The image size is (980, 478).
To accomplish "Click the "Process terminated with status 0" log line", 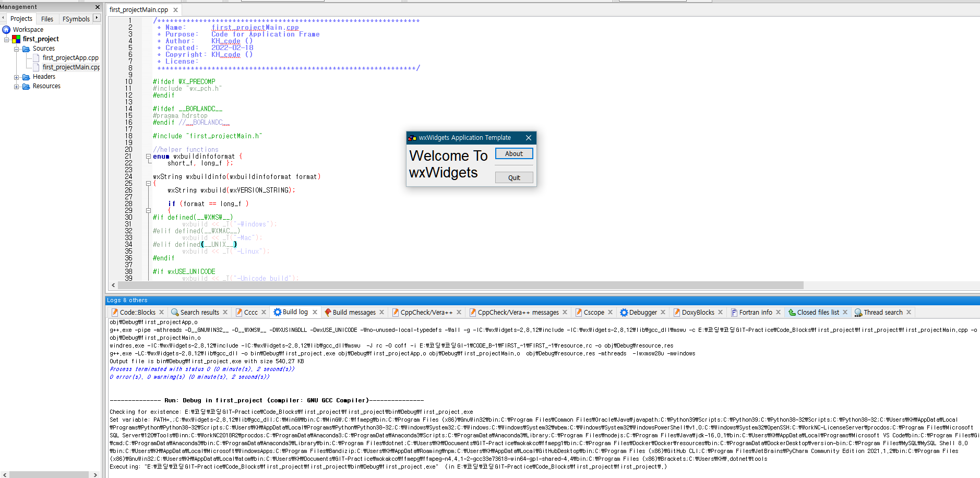I will point(202,369).
